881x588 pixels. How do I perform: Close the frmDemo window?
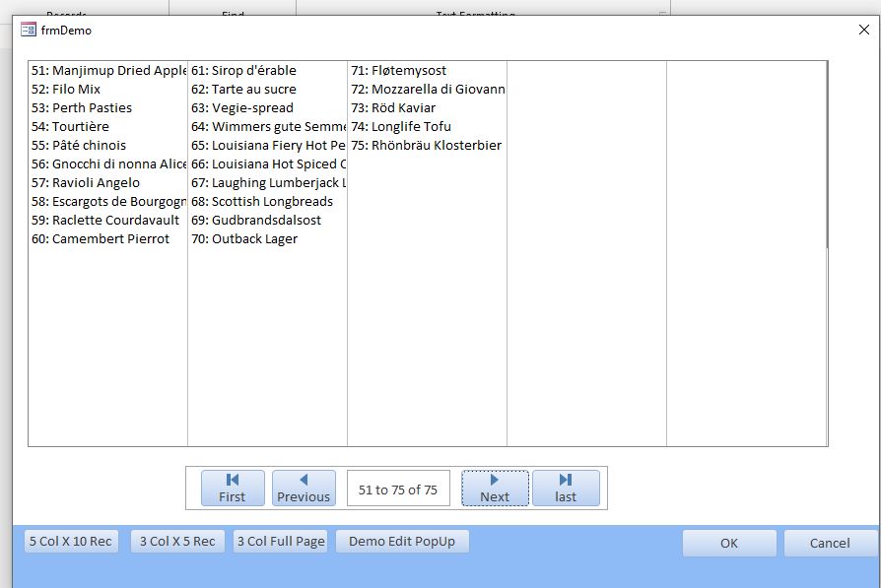click(864, 30)
